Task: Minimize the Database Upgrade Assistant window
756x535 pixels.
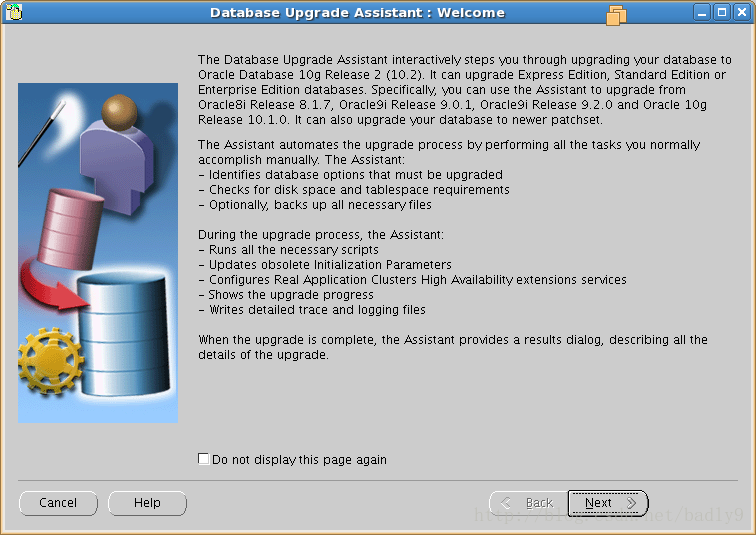Action: click(x=702, y=12)
